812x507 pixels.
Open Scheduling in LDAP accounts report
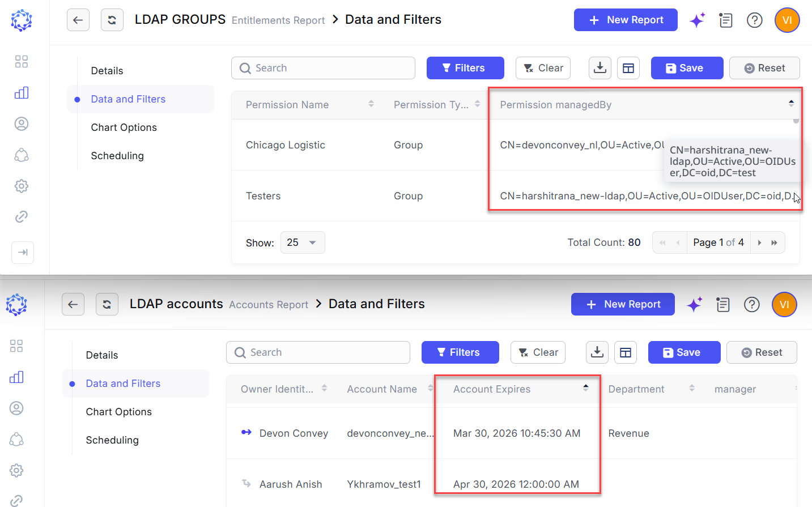tap(112, 440)
